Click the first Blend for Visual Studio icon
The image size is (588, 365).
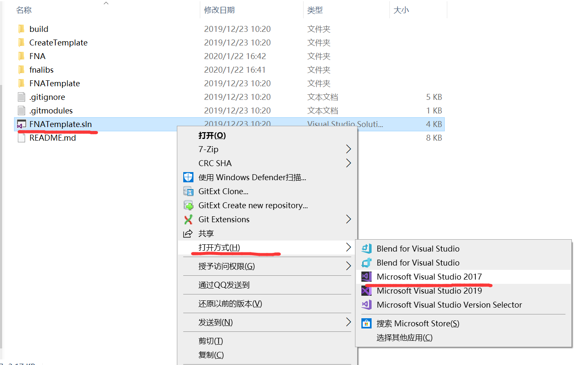tap(366, 249)
